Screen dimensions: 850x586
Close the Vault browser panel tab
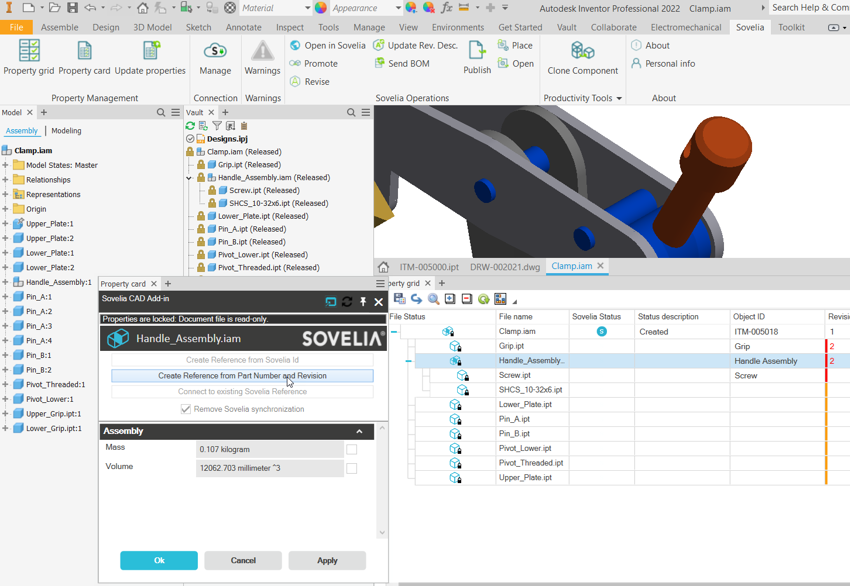click(211, 112)
